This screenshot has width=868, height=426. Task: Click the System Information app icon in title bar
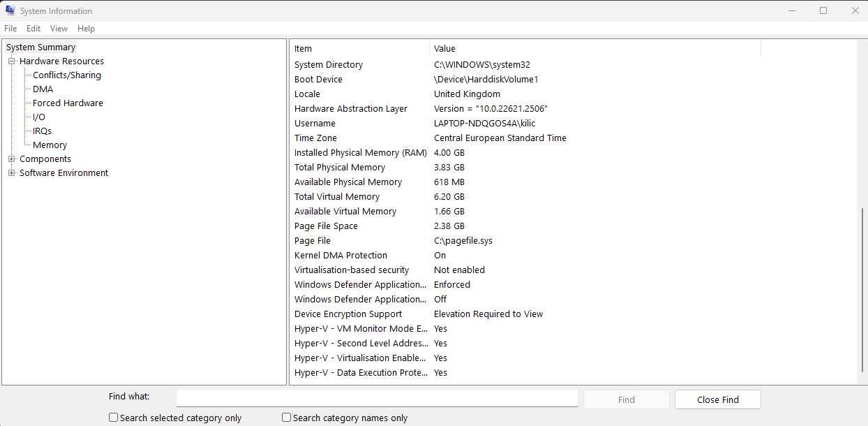[x=10, y=10]
